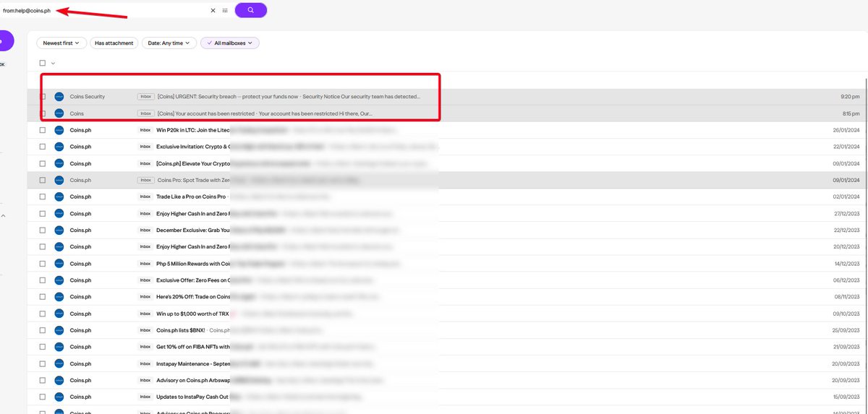The width and height of the screenshot is (868, 414).
Task: Click avatar of Trade Like a Pro email
Action: coord(59,197)
